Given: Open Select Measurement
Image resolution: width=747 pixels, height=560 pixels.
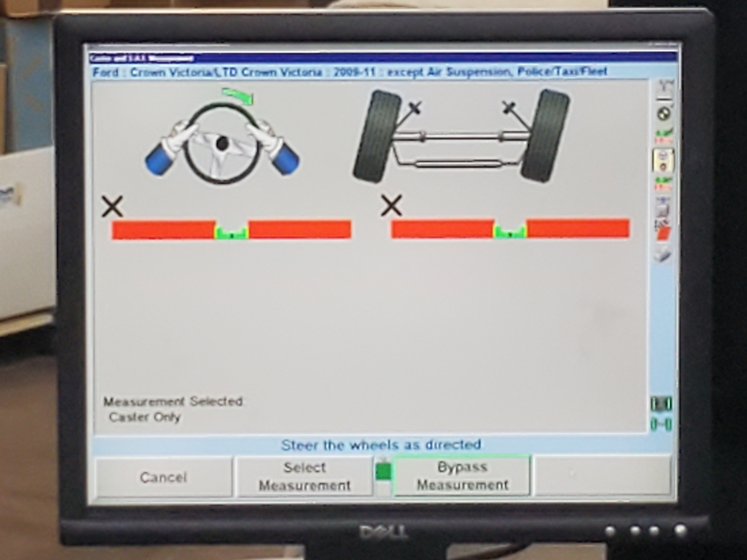Looking at the screenshot, I should [305, 476].
